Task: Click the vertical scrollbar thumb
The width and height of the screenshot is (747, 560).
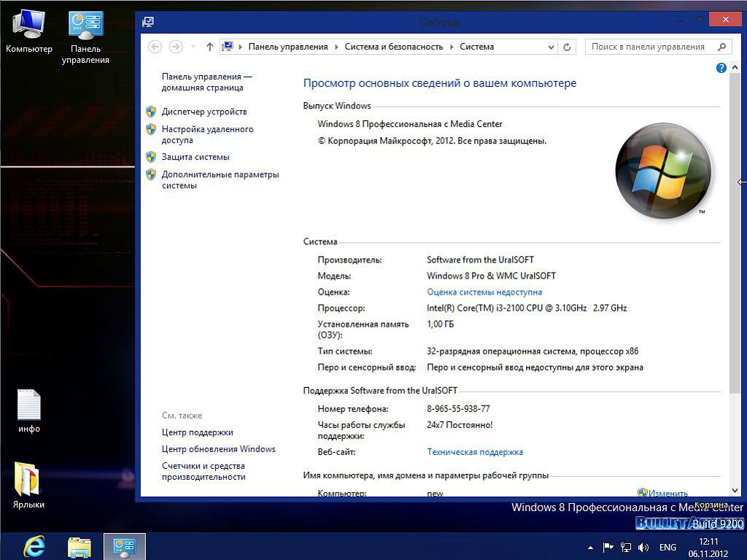Action: pos(735,233)
